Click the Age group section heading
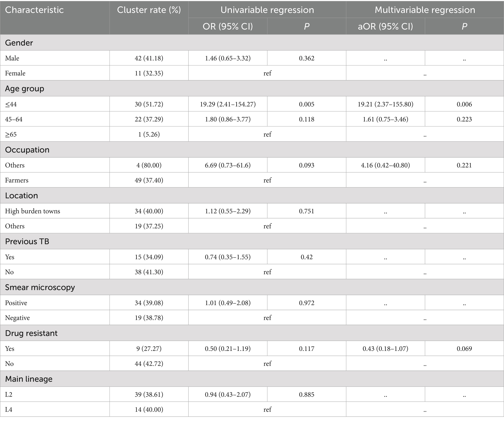 pos(25,89)
